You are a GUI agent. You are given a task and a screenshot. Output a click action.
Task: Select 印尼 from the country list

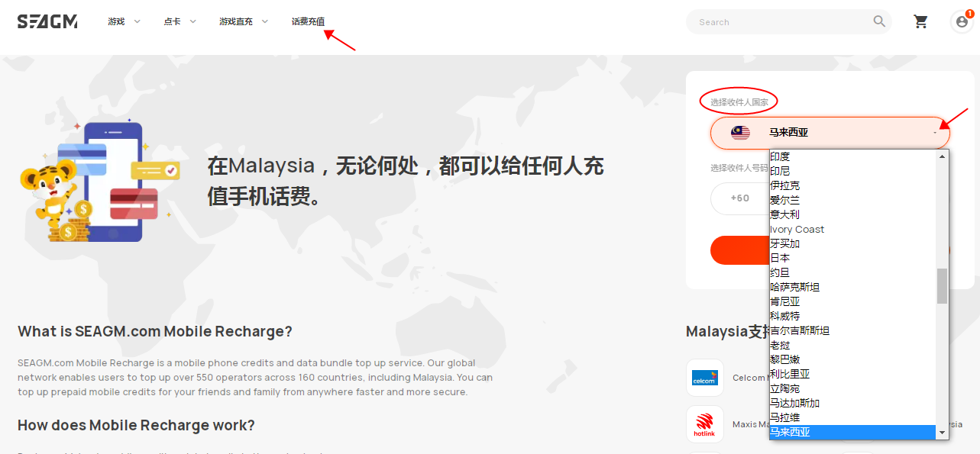coord(852,171)
